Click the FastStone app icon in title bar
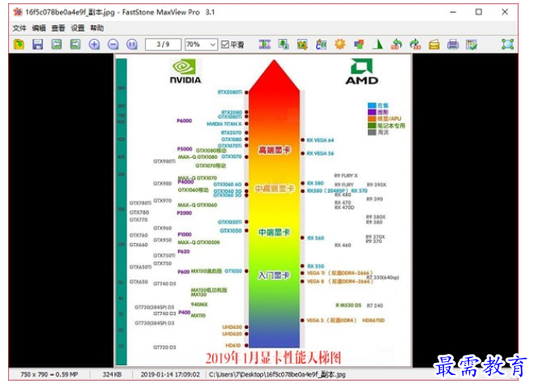Viewport: 534px width, 392px height. coord(18,12)
